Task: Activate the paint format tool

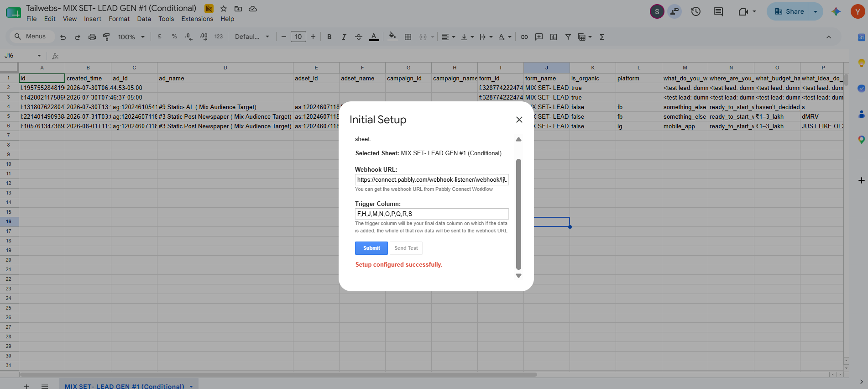Action: click(x=106, y=37)
